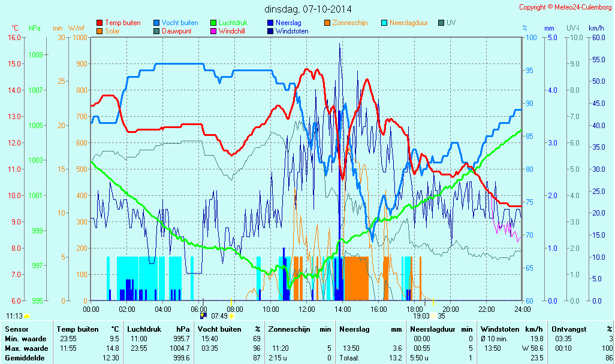Click the magenta Windchill legend square
Screen dimensions: 615x364
point(213,31)
